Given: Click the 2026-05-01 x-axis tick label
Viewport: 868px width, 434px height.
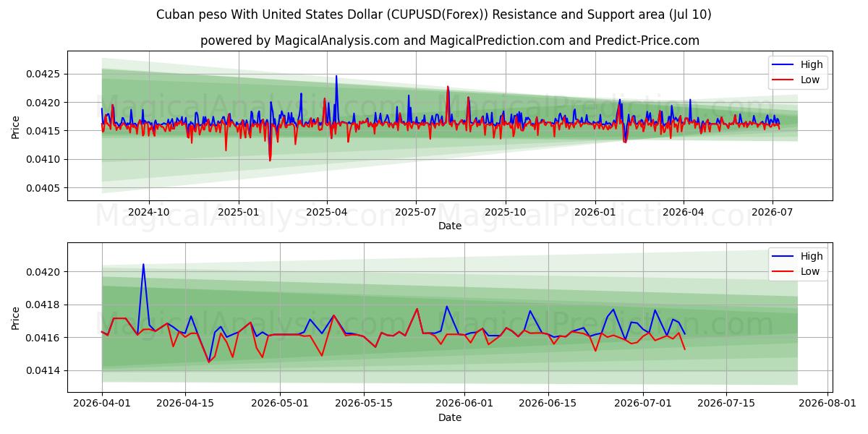Looking at the screenshot, I should tap(280, 404).
